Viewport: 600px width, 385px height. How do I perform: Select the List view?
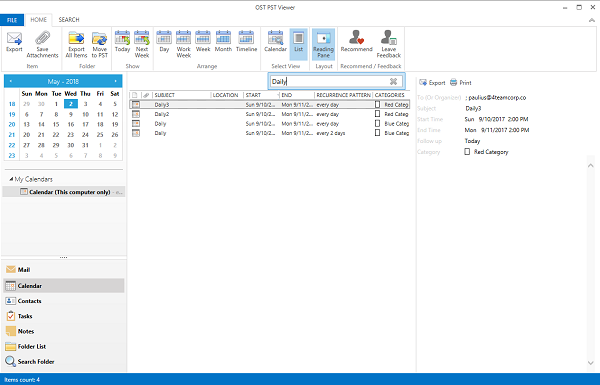pyautogui.click(x=298, y=44)
